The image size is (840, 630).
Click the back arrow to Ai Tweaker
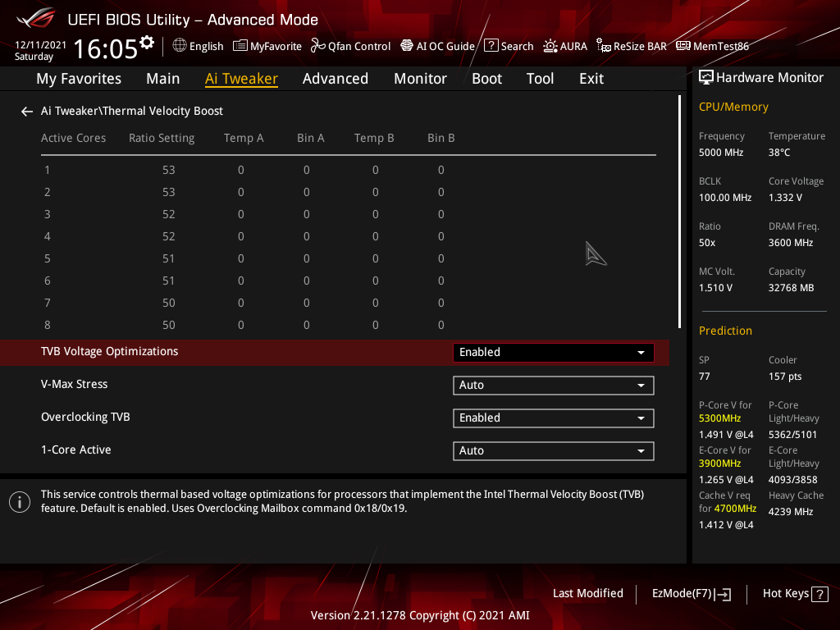[x=27, y=112]
